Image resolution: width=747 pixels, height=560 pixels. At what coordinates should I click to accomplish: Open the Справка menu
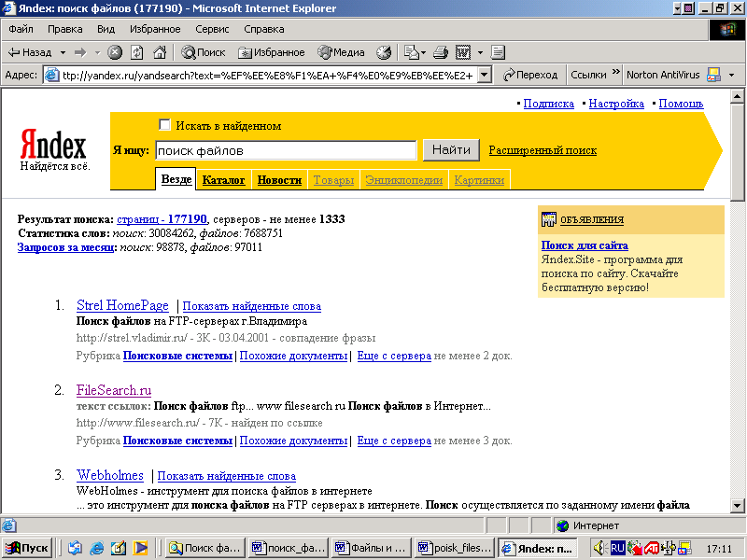click(x=264, y=29)
